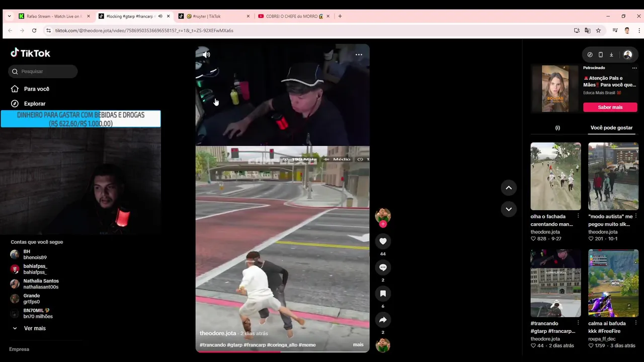Share the video with the arrow icon

click(x=383, y=320)
